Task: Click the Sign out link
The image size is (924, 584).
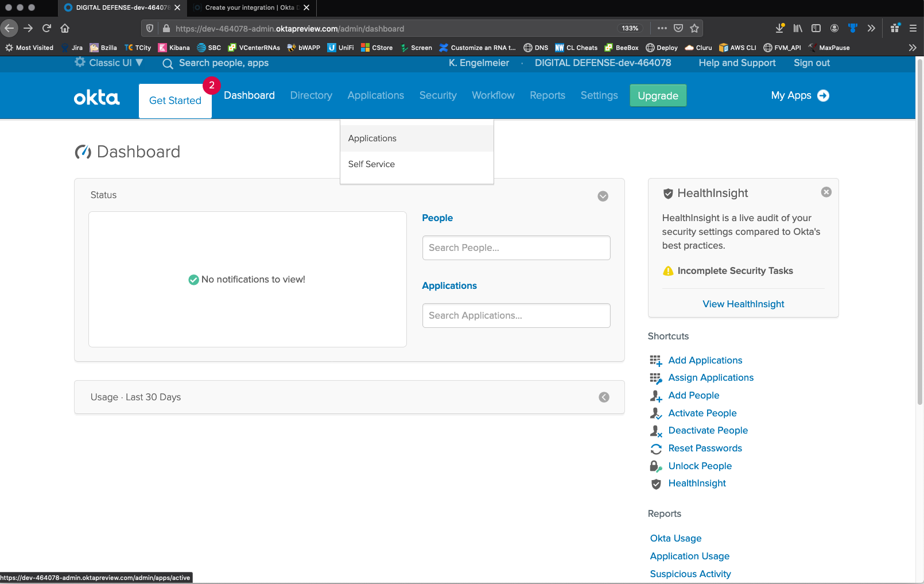Action: (812, 63)
